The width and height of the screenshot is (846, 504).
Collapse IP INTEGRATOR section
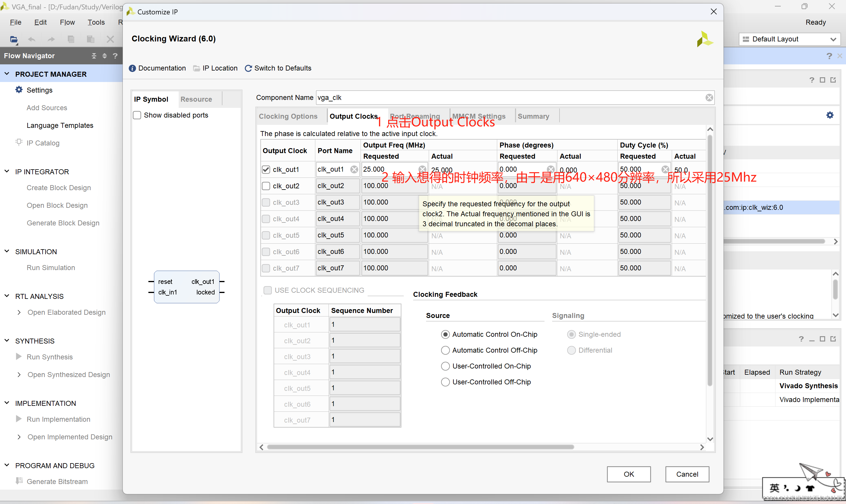point(7,171)
